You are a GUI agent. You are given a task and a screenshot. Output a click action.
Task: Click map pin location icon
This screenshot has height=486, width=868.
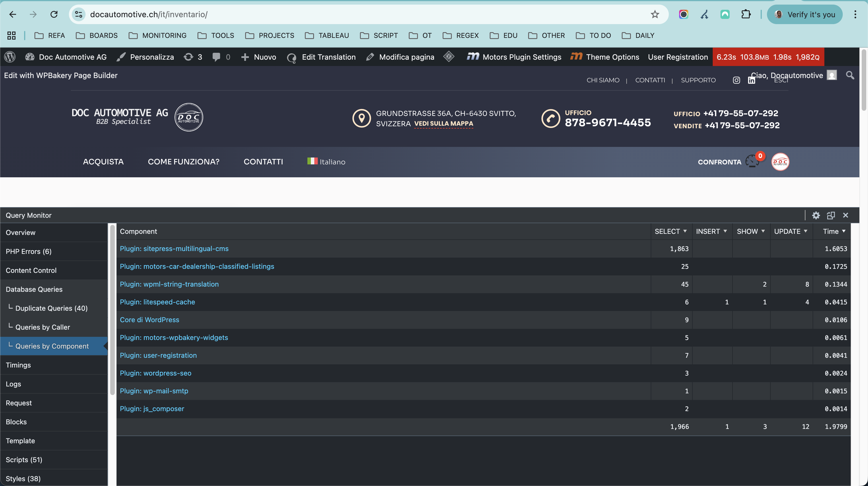coord(362,118)
